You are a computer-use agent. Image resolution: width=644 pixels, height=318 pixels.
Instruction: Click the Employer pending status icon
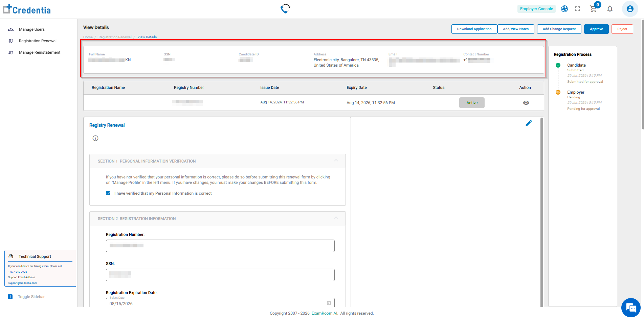(x=558, y=92)
